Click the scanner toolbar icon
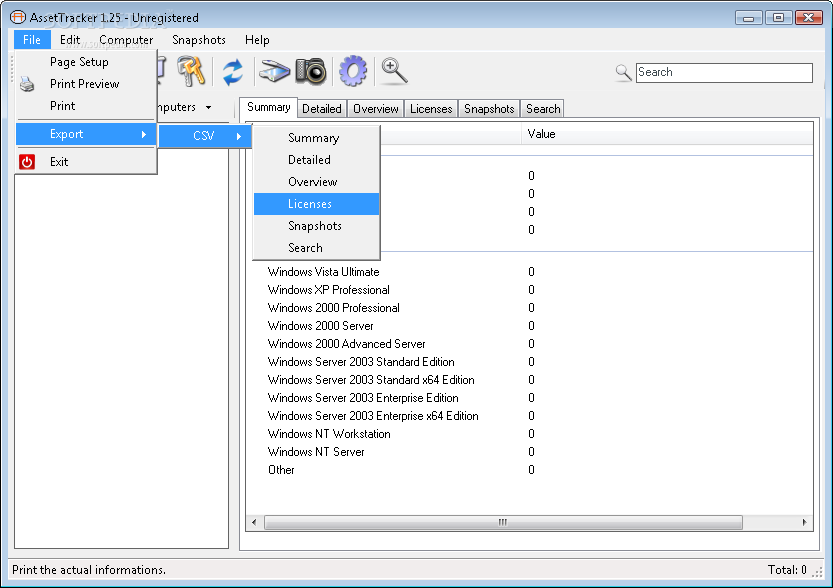The height and width of the screenshot is (588, 833). (274, 72)
